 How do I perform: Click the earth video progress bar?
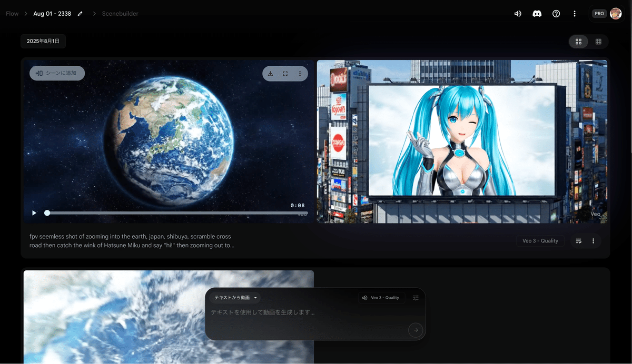click(176, 213)
